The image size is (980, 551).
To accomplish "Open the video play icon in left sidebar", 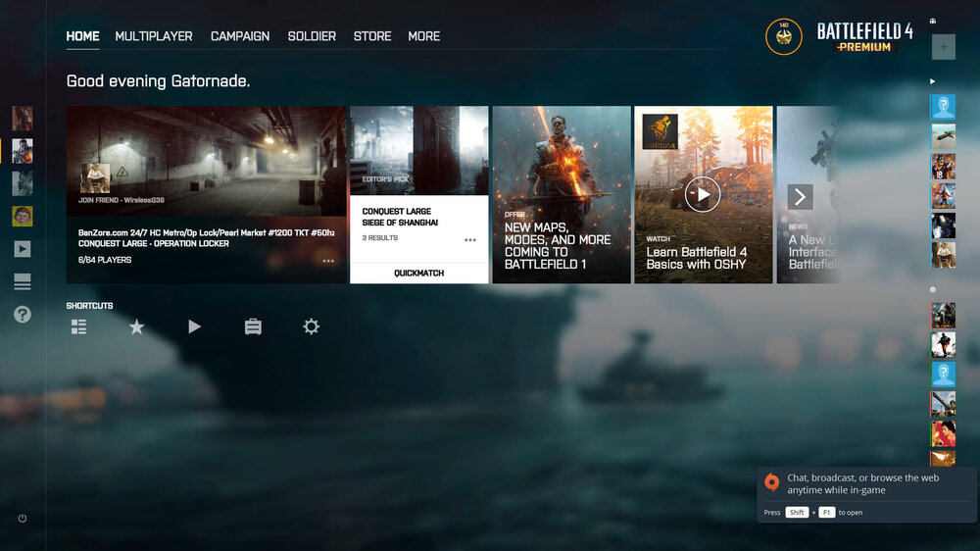I will pyautogui.click(x=23, y=249).
